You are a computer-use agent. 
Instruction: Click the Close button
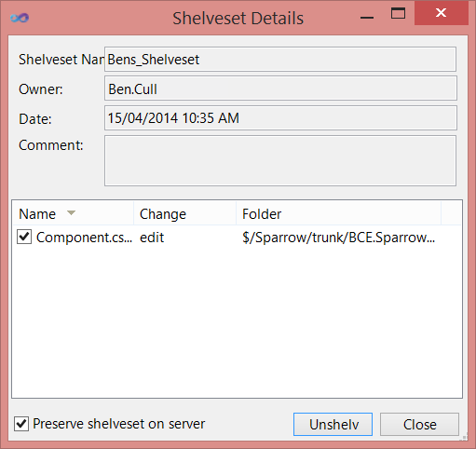[x=419, y=424]
